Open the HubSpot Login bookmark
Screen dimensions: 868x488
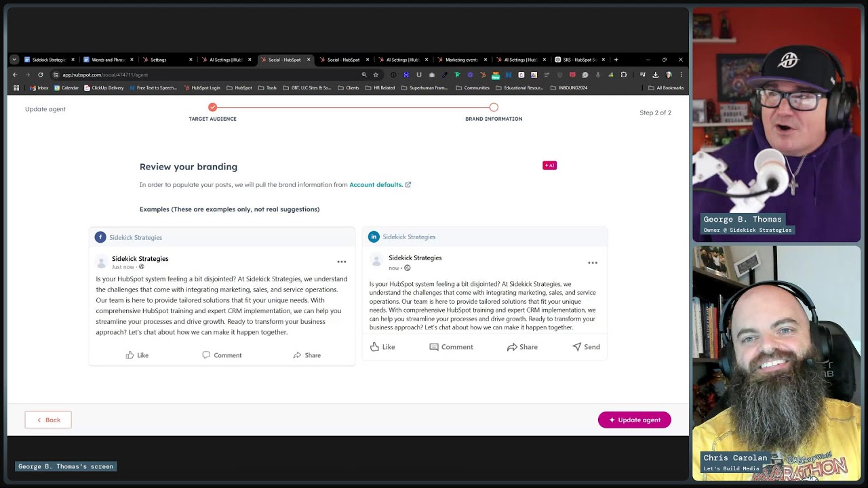[x=202, y=87]
